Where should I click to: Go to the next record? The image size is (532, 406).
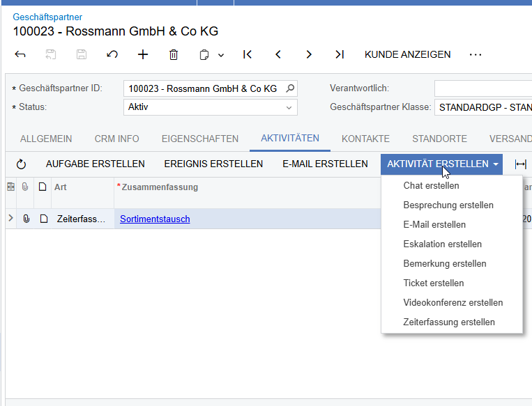(309, 54)
